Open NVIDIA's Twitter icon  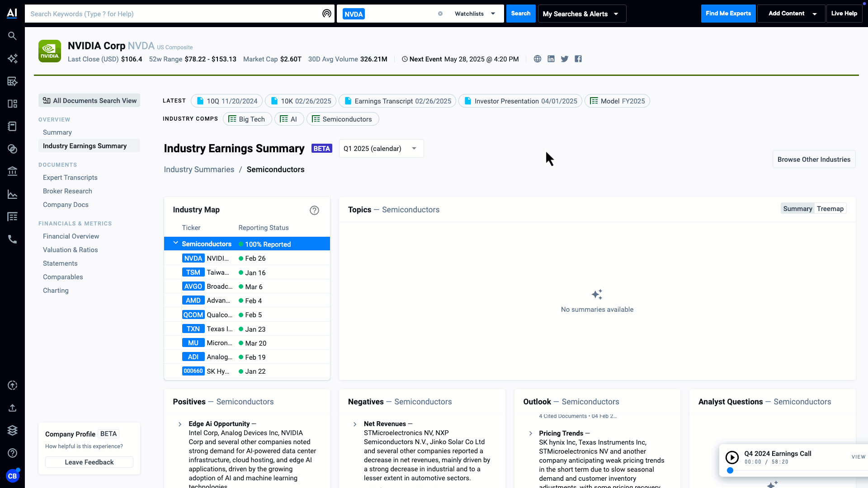[x=564, y=59]
